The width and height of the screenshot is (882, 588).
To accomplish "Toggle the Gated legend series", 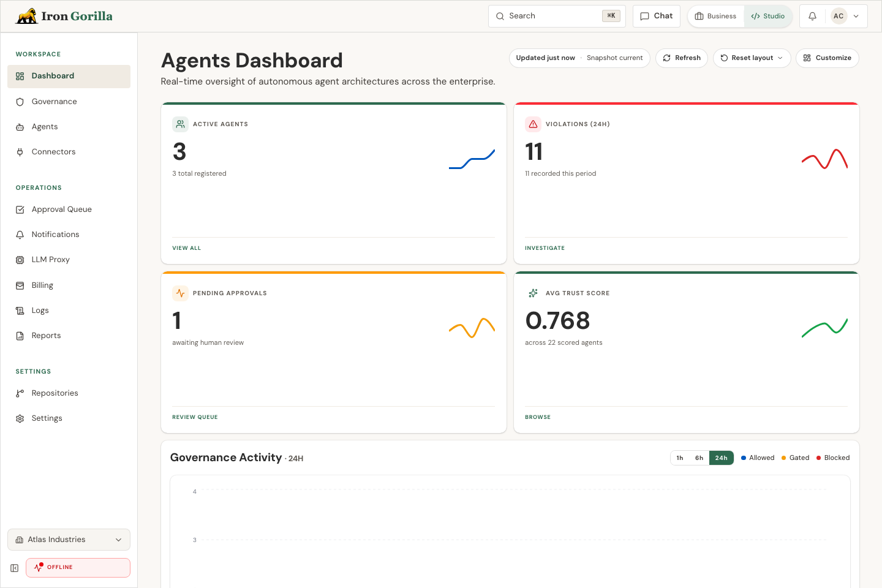I will click(x=795, y=458).
